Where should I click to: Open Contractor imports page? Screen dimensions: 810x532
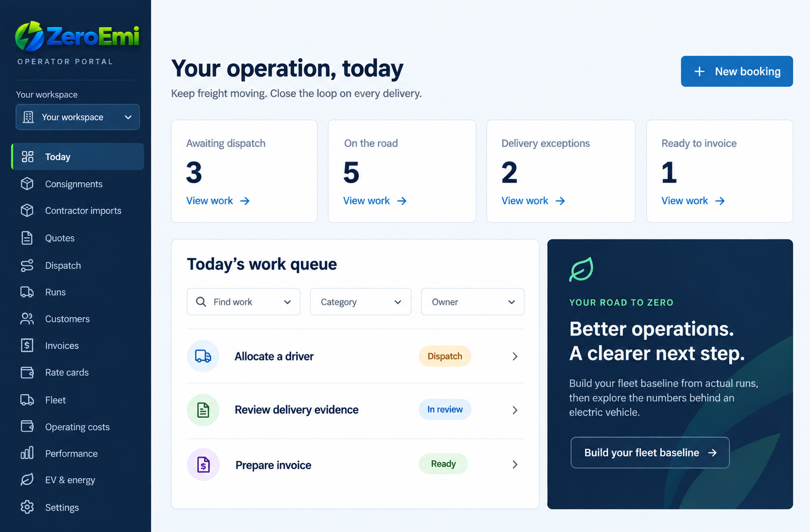(x=77, y=210)
